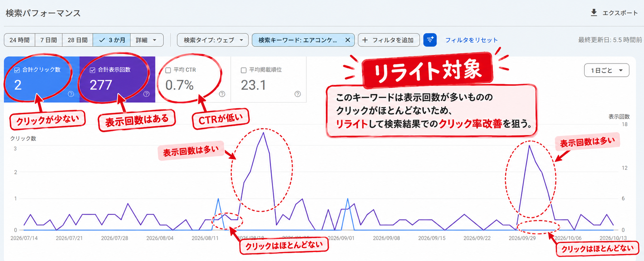Click the フィルタをリセット link
This screenshot has width=644, height=261.
pos(471,40)
